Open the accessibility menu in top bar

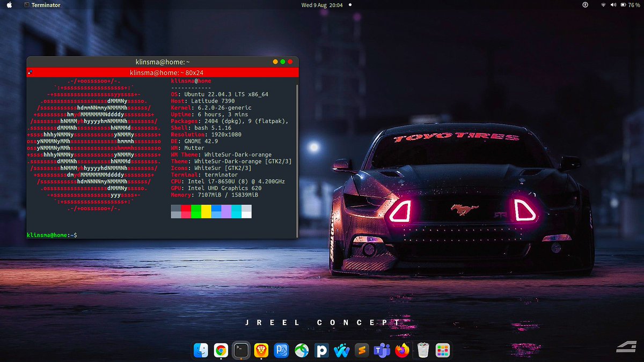586,5
